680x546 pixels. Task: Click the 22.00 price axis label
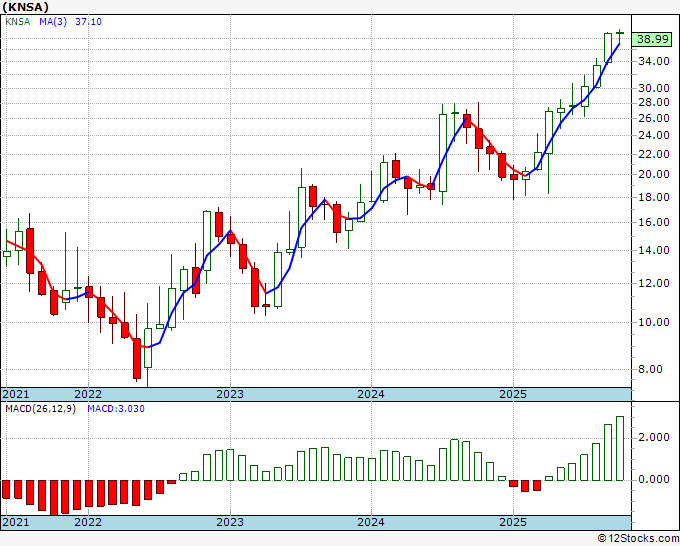coord(654,154)
